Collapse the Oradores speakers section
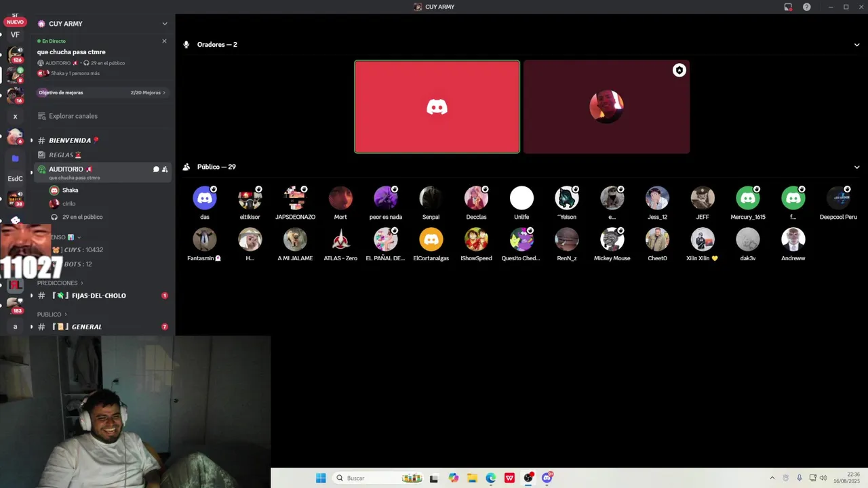 (856, 45)
